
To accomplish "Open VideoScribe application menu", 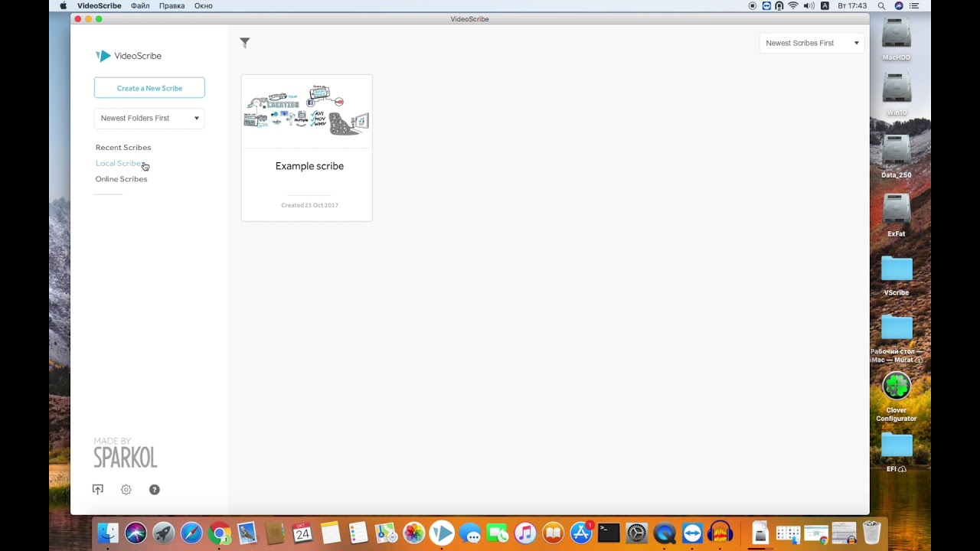I will tap(99, 5).
